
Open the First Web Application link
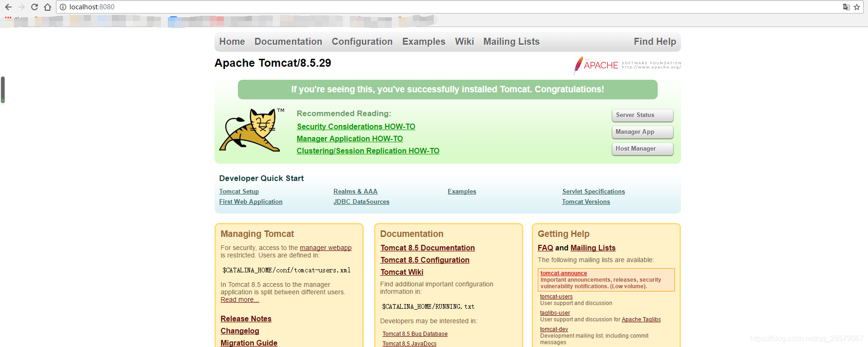[x=251, y=202]
